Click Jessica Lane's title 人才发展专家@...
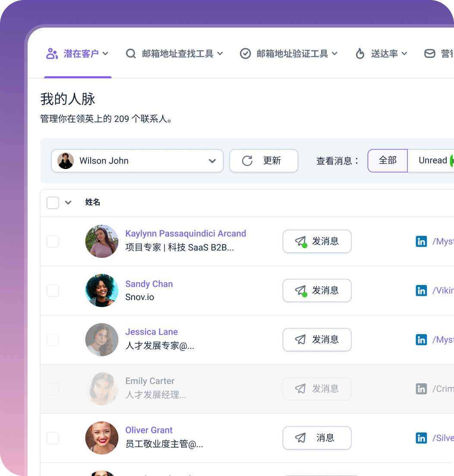 160,346
